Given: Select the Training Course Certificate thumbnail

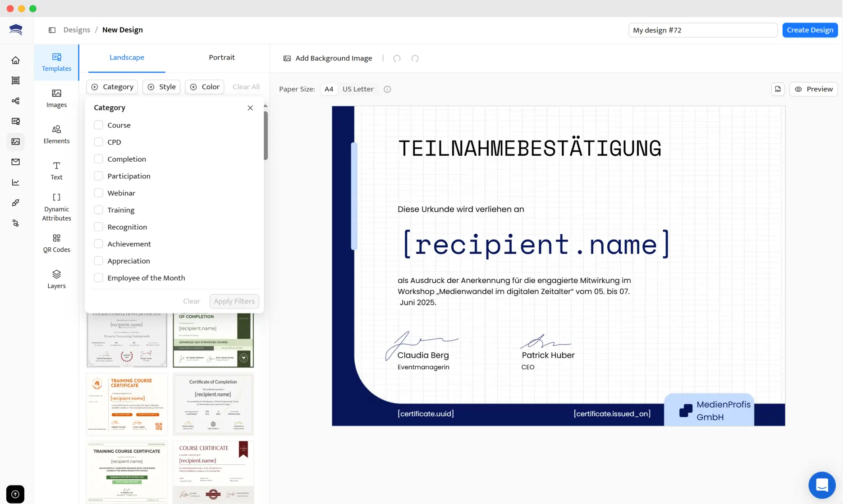Looking at the screenshot, I should 126,404.
